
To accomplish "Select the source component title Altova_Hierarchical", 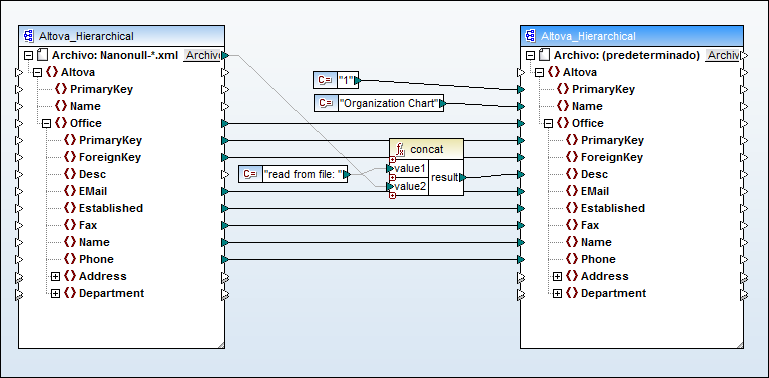I will pos(86,36).
